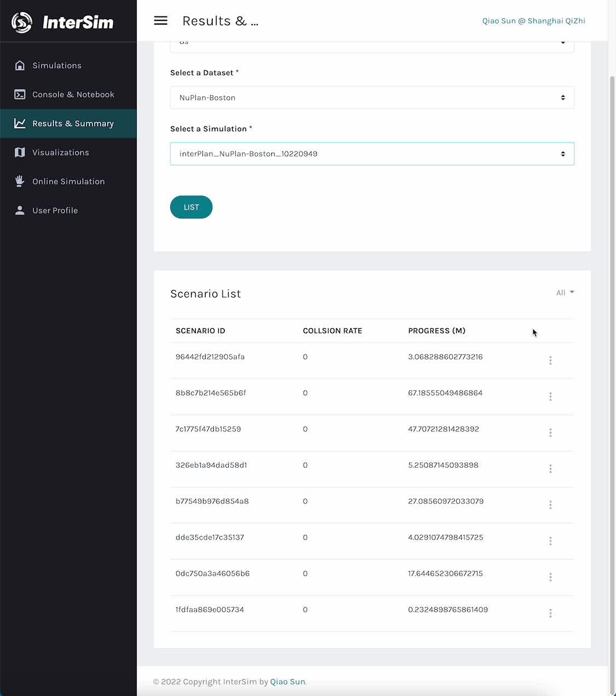Open the Select a Simulation dropdown
The image size is (616, 696).
coord(372,154)
